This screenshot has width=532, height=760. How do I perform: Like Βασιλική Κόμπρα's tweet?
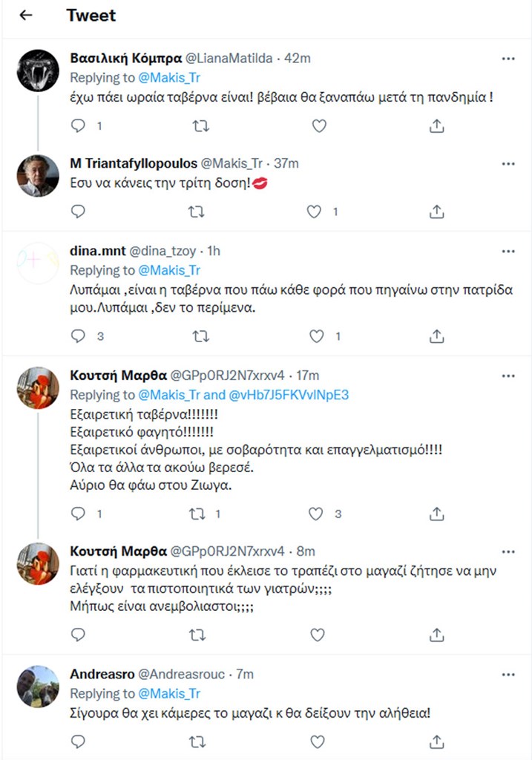(x=318, y=126)
